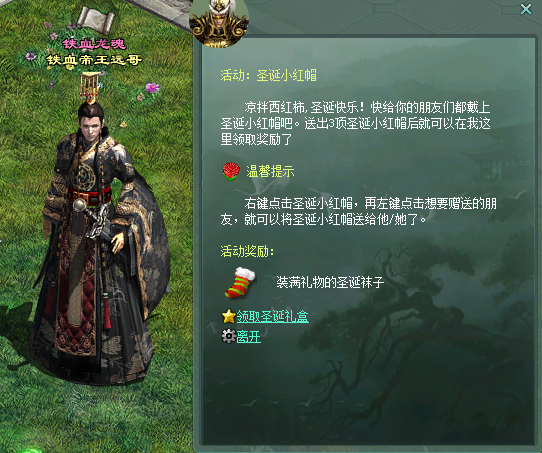
Task: Click the NPC name 铁血帝王远哥
Action: (x=94, y=60)
